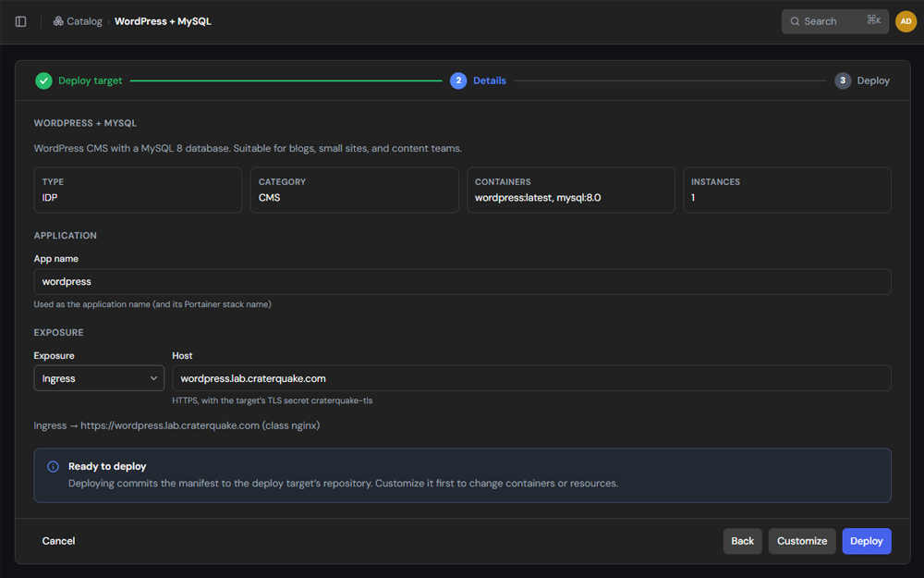Click the Customize button
This screenshot has width=924, height=578.
pyautogui.click(x=802, y=541)
